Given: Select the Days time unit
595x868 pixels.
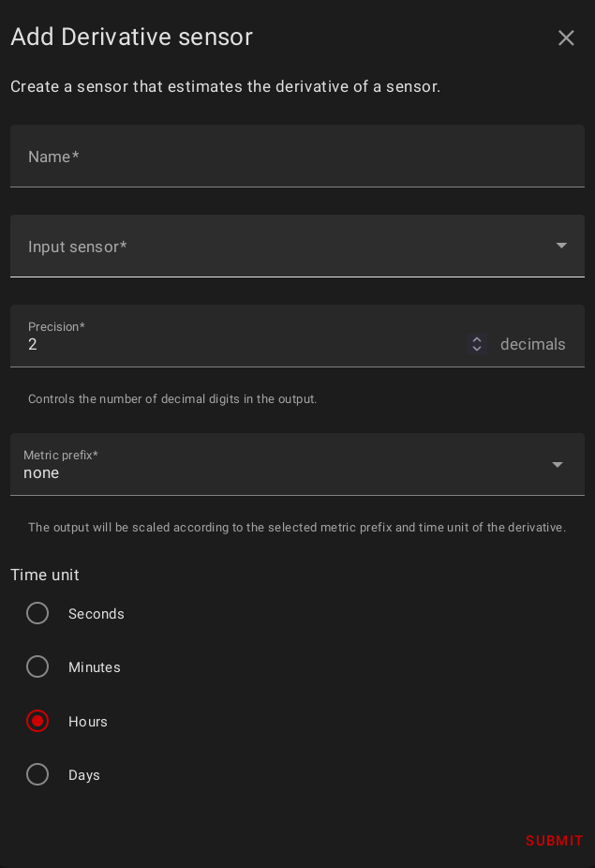Looking at the screenshot, I should [37, 774].
